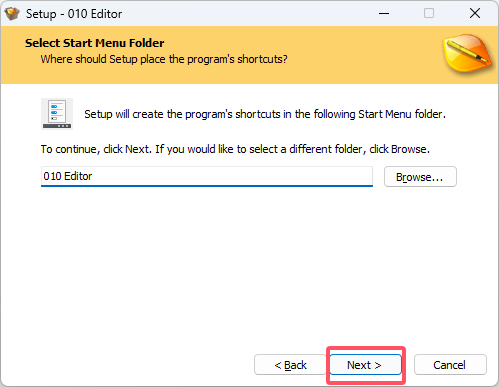Click the text 'Where should Setup place the program's shortcuts?'
Viewport: 499px width, 387px height.
tap(164, 59)
